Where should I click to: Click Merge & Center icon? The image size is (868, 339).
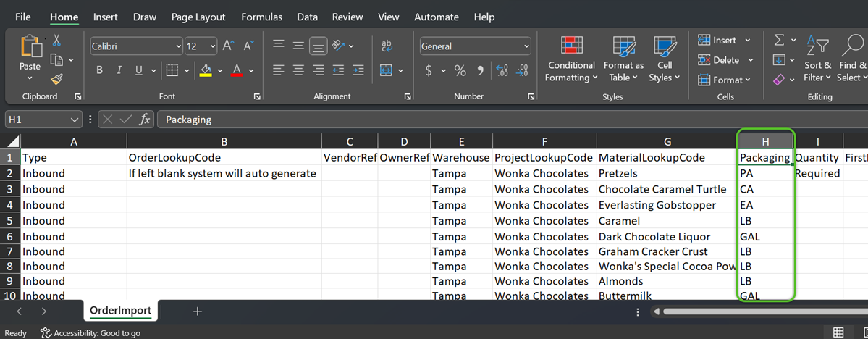click(x=386, y=70)
